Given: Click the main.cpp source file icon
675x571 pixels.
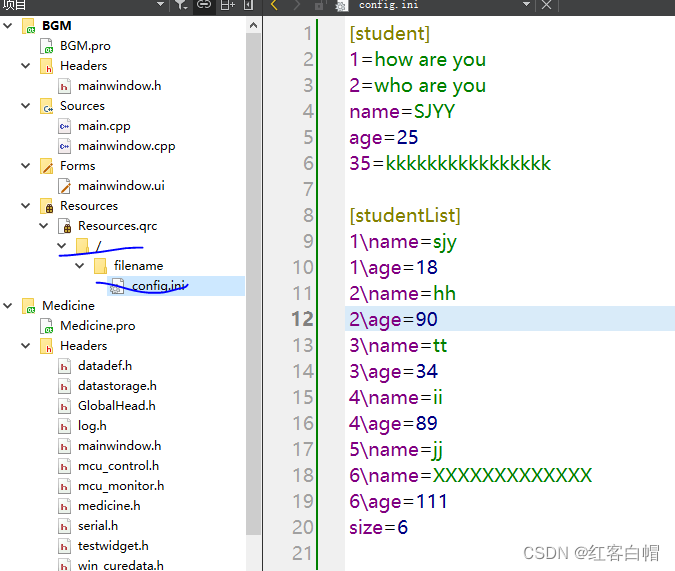Looking at the screenshot, I should pos(65,126).
